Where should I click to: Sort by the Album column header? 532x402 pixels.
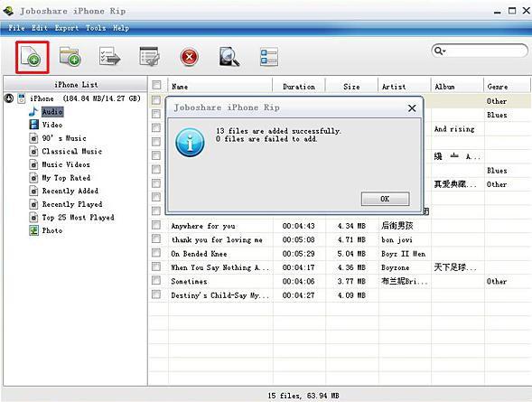click(x=457, y=87)
